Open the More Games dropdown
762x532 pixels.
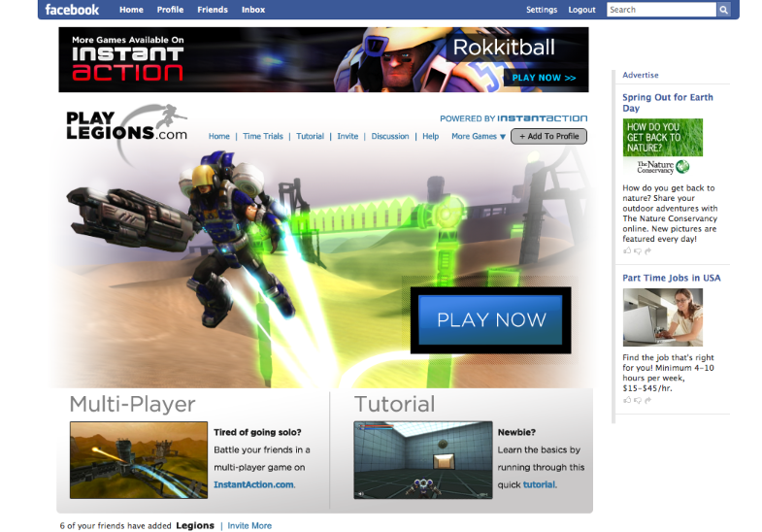[479, 137]
